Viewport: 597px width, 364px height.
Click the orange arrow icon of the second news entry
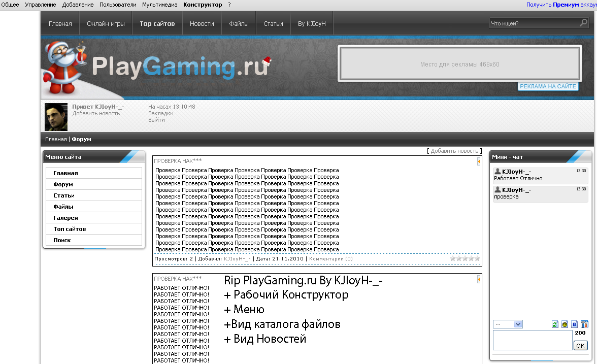pyautogui.click(x=479, y=279)
